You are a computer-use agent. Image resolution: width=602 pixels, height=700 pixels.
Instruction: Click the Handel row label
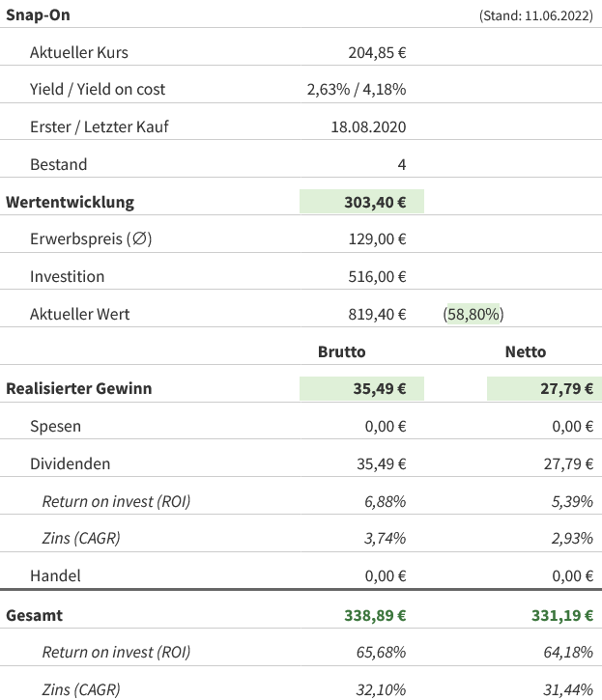coord(55,575)
